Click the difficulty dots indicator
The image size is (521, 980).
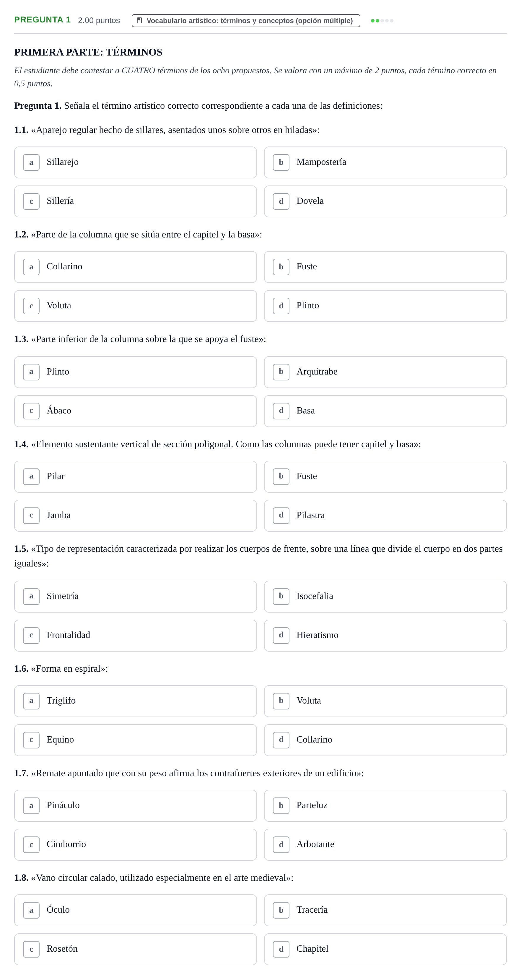click(x=382, y=21)
